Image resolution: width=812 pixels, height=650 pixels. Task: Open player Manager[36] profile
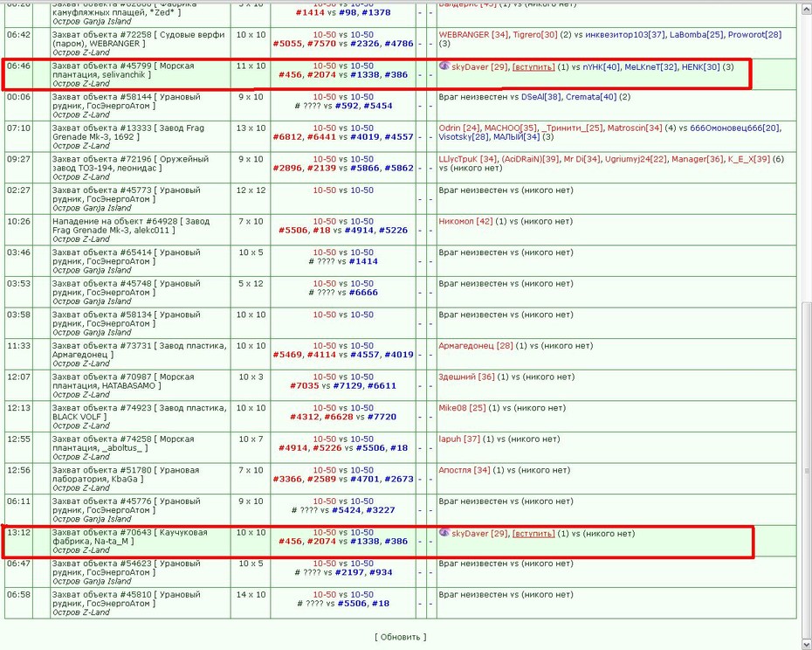(x=698, y=159)
